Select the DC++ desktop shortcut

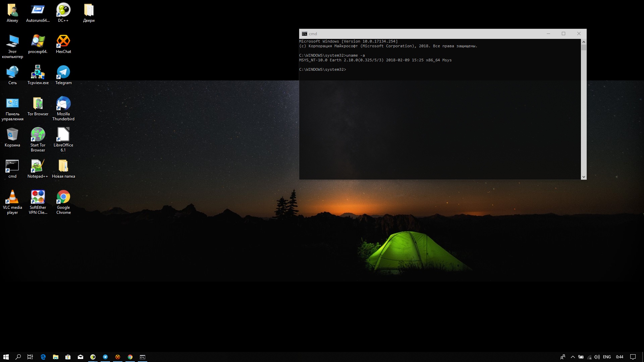point(63,10)
